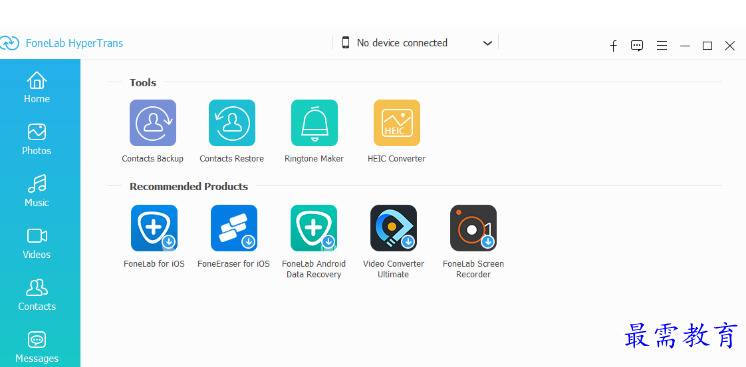Minimize the HyperTrans window
Screen dimensions: 746x367
[685, 46]
